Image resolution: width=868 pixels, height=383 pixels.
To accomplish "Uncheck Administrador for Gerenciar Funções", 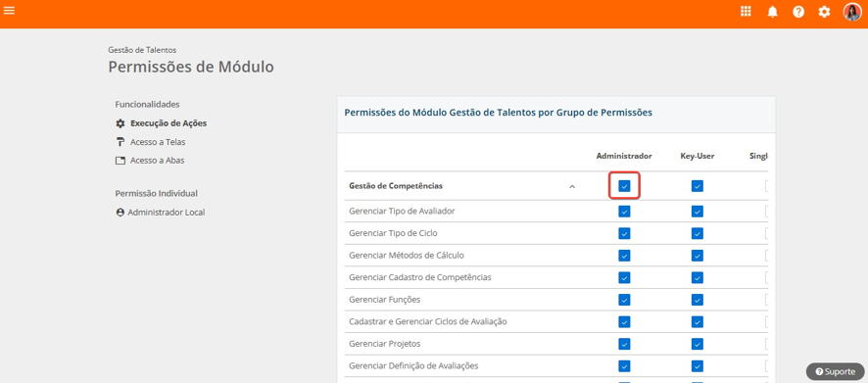I will click(x=624, y=300).
